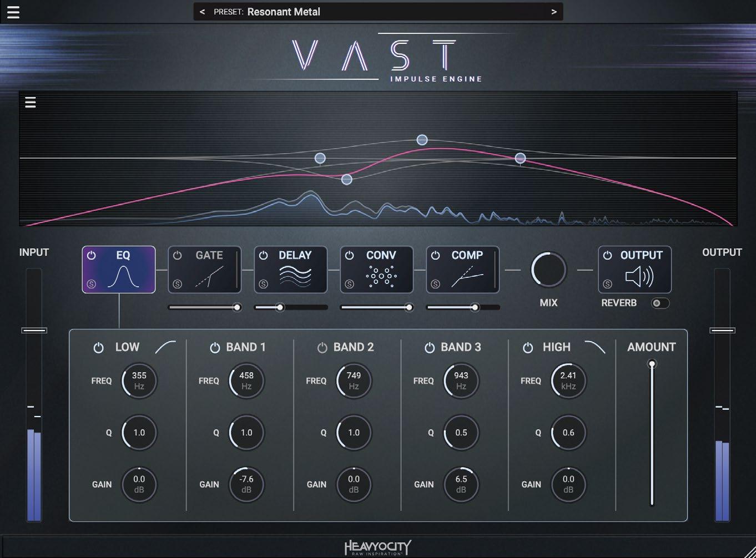Click the BAND 3 gain knob at 6.5 dB
The height and width of the screenshot is (558, 756).
pyautogui.click(x=461, y=484)
